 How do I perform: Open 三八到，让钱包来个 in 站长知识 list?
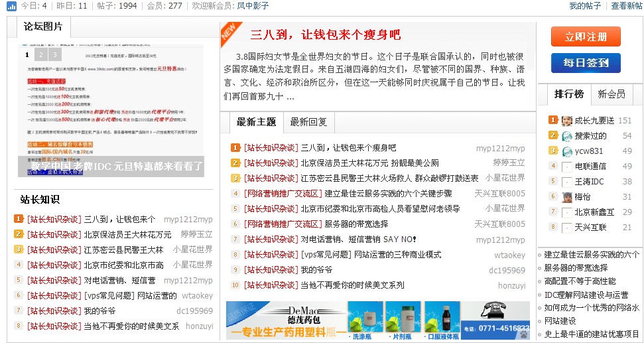click(119, 220)
